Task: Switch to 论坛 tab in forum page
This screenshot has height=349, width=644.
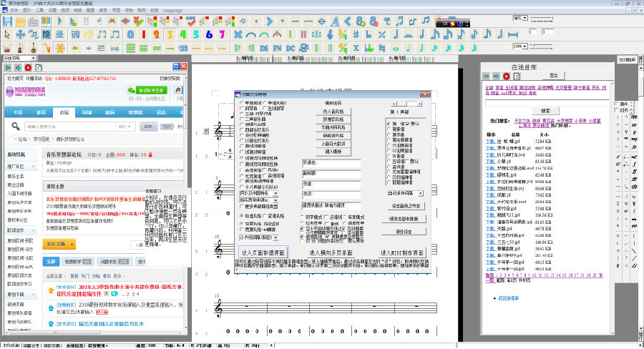Action: point(64,112)
